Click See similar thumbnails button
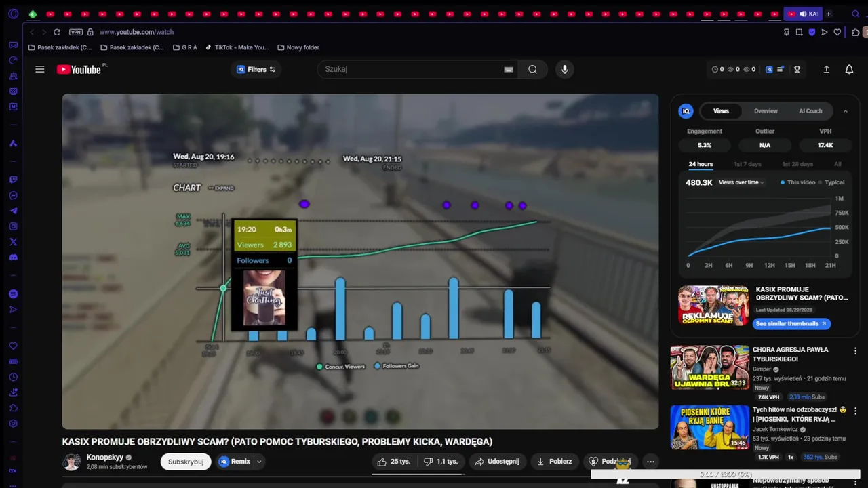 click(x=791, y=324)
